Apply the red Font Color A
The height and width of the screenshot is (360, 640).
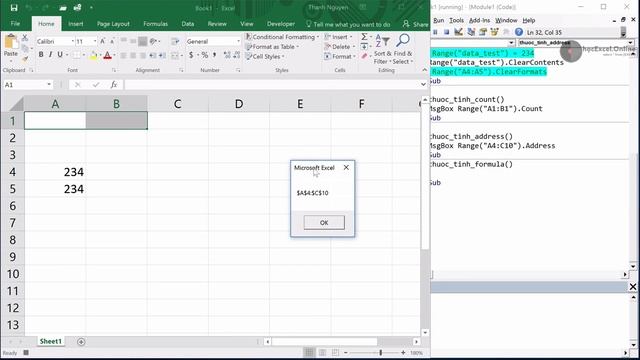coord(107,55)
